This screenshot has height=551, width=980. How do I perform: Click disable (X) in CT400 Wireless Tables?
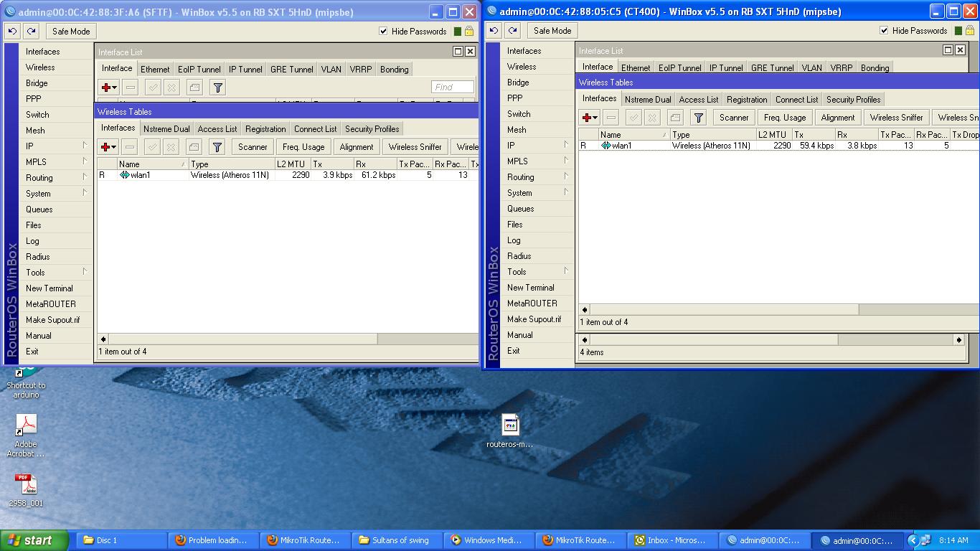(x=652, y=118)
